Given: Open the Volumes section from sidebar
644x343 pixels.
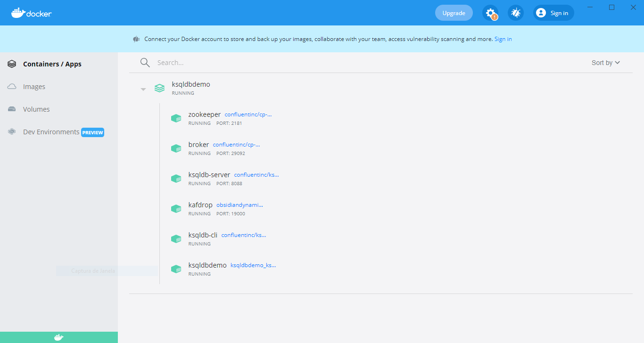Looking at the screenshot, I should coord(36,109).
